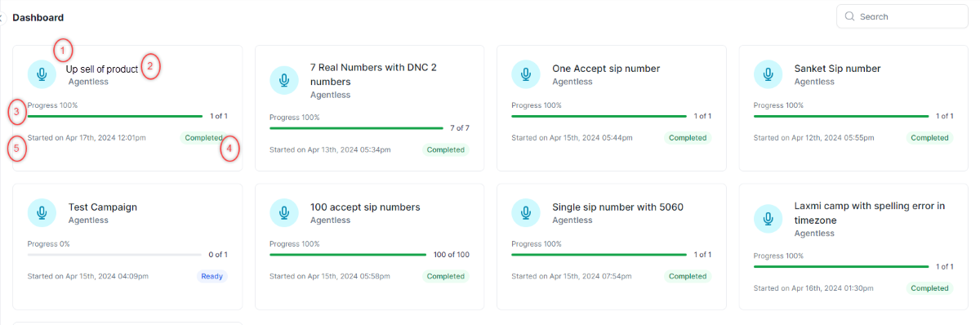Click Completed badge on Sanket Sip number card
This screenshot has height=325, width=980.
[x=929, y=138]
